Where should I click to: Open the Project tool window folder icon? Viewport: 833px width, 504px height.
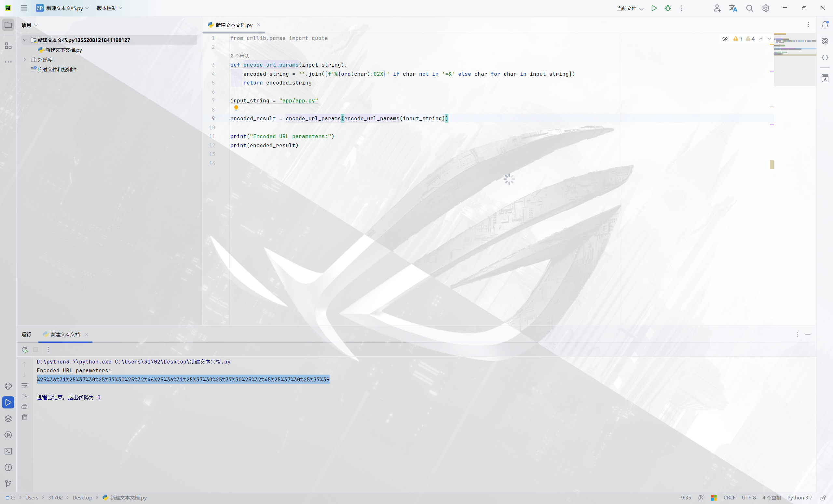pyautogui.click(x=8, y=25)
